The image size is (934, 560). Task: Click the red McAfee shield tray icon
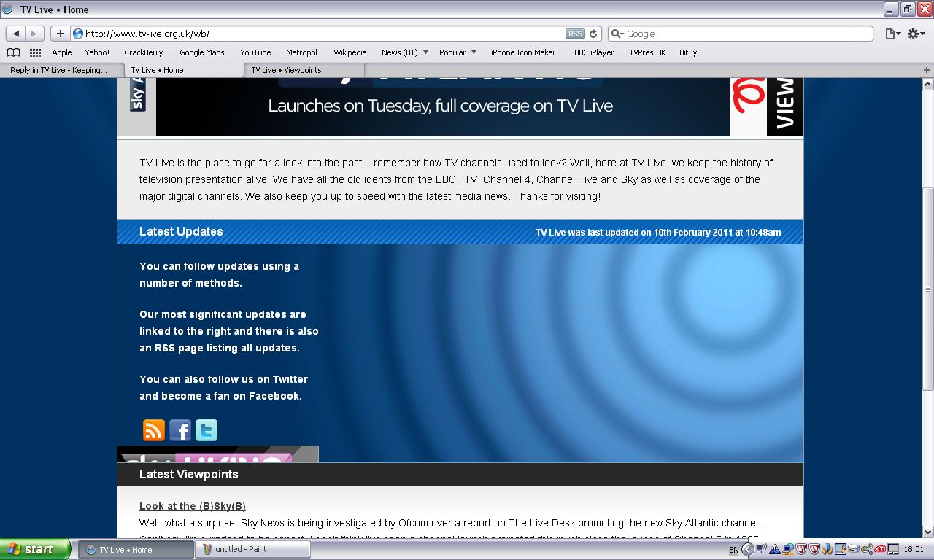pyautogui.click(x=801, y=550)
